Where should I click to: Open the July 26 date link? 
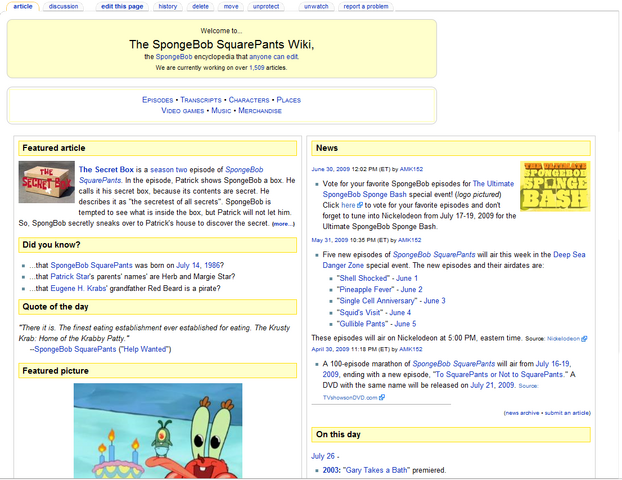[x=323, y=456]
